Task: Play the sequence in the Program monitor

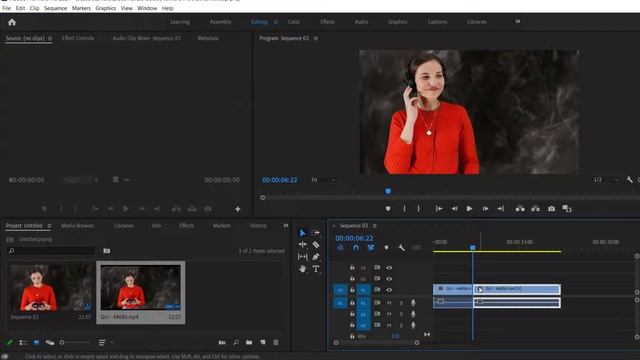Action: 469,209
